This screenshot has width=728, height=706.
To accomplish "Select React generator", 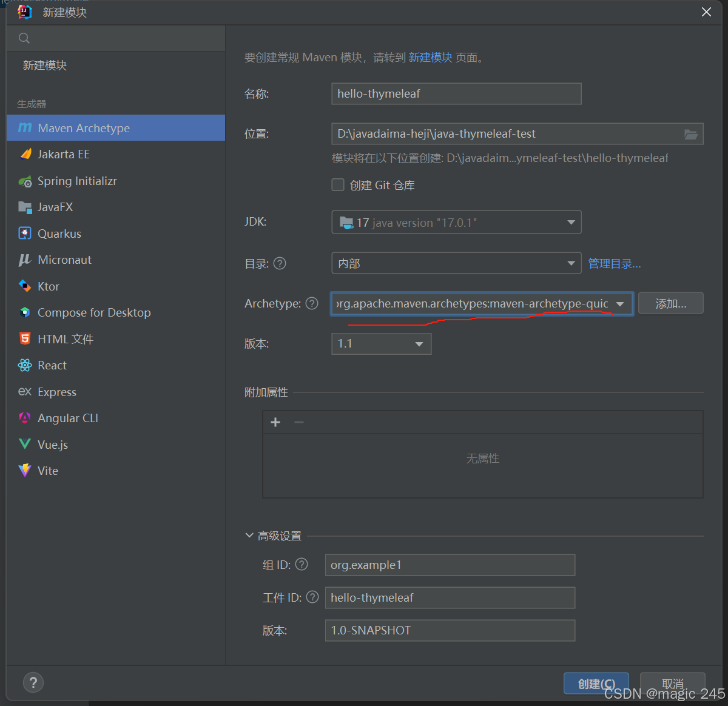I will [116, 365].
